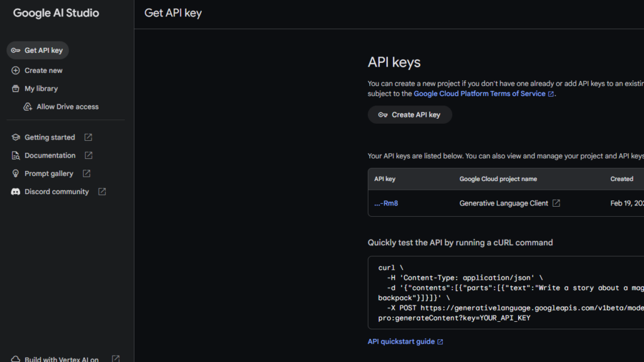This screenshot has width=644, height=362.
Task: Click the external link icon next to Documentation
Action: point(89,155)
